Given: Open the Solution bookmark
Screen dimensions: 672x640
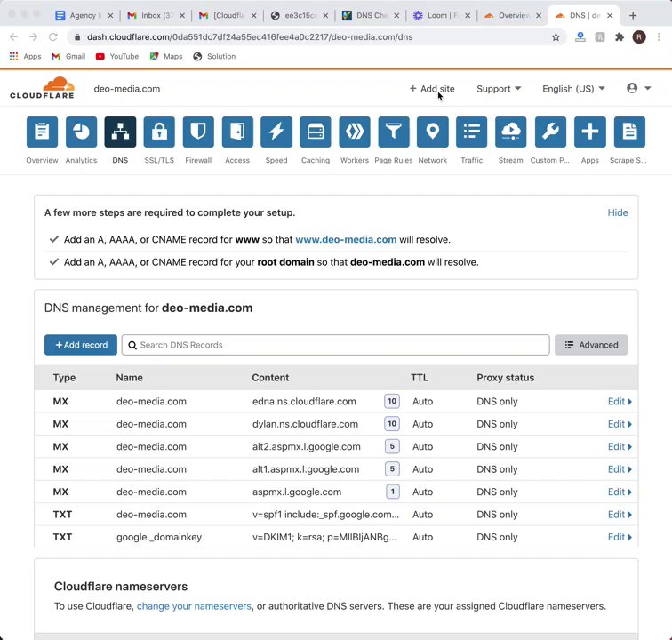Looking at the screenshot, I should (x=214, y=56).
